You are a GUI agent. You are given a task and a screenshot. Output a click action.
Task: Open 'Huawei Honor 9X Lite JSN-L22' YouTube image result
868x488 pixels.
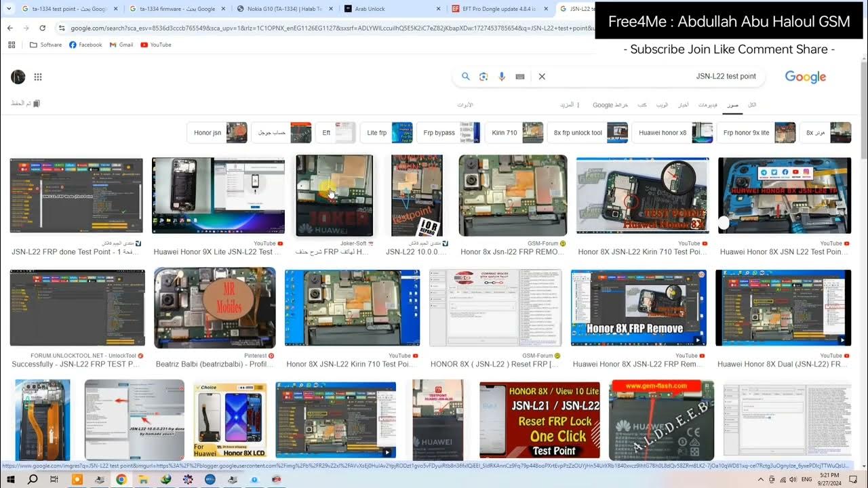218,196
